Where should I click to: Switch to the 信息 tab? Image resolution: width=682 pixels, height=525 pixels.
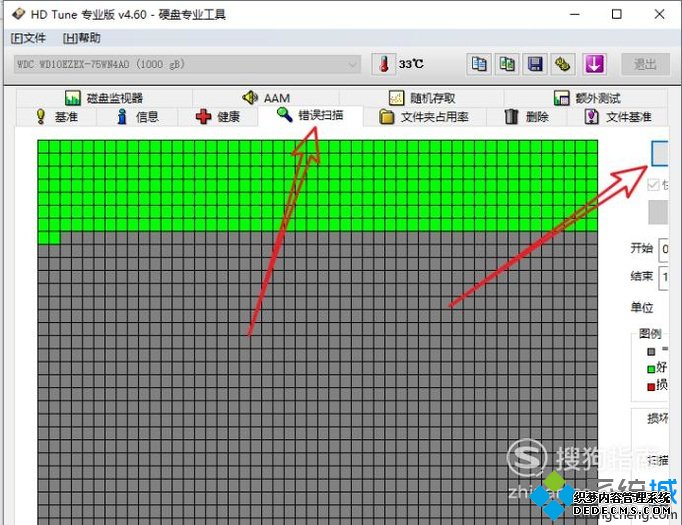pyautogui.click(x=137, y=117)
